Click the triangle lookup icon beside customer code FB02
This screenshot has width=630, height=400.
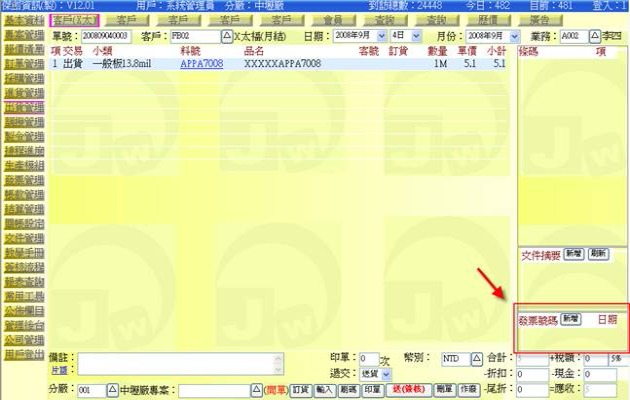(226, 36)
